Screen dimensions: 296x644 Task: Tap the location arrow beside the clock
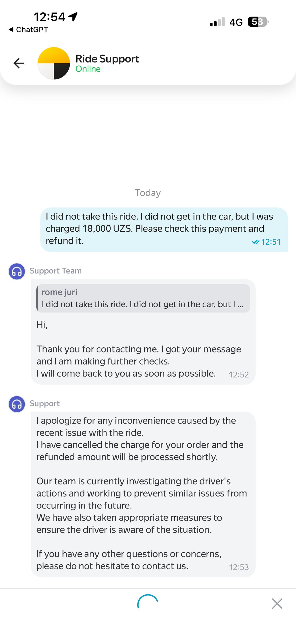73,17
